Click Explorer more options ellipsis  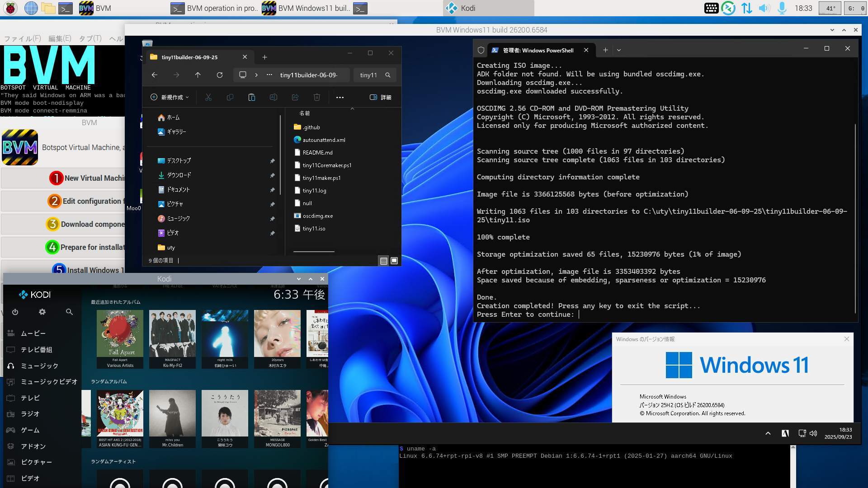340,97
